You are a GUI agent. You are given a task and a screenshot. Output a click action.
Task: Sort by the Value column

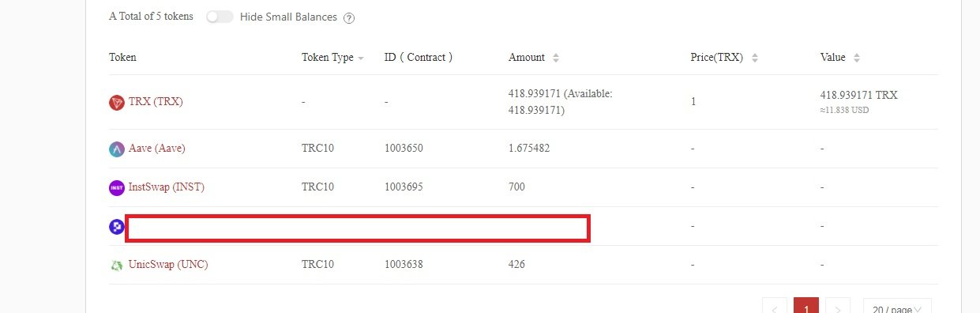pos(856,58)
